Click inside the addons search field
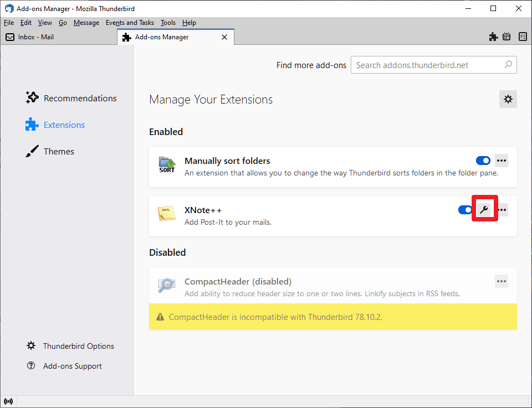Screen dimensions: 532x408 433,65
